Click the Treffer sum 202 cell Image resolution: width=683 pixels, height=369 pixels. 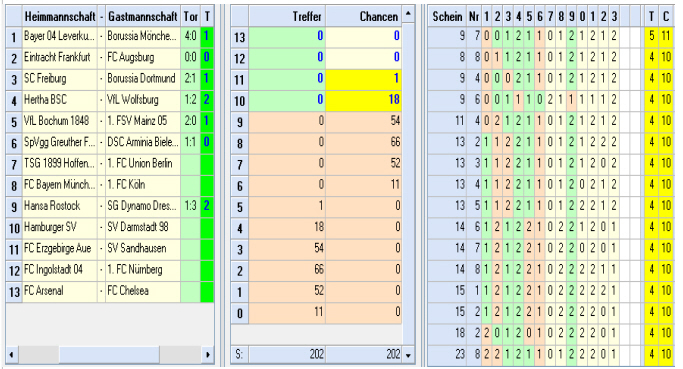tap(287, 355)
